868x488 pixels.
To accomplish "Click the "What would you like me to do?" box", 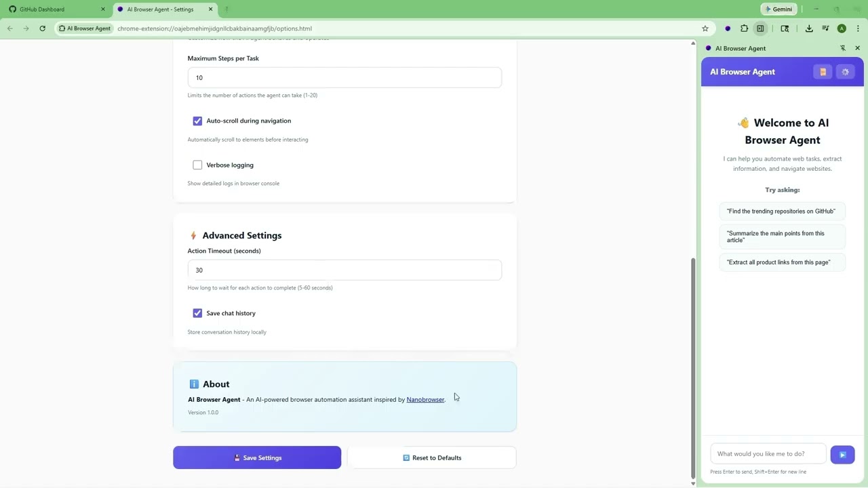I will click(768, 454).
